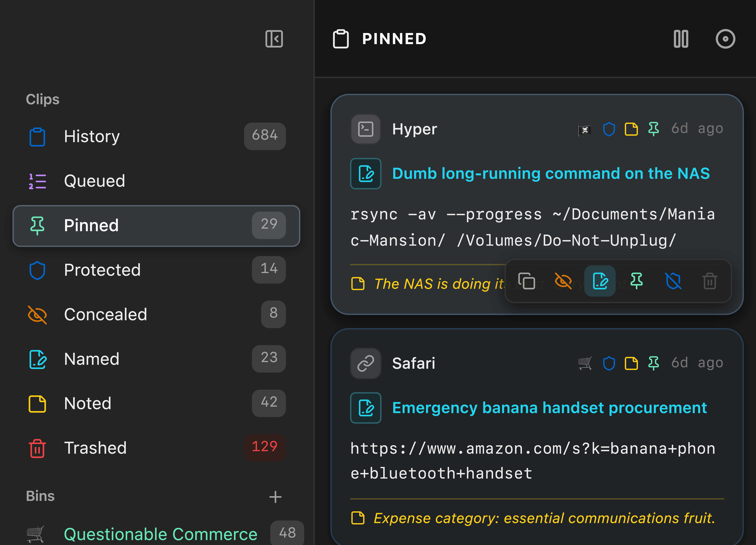Screen dimensions: 756x545
Task: Select the rsync command clip text
Action: coord(532,227)
